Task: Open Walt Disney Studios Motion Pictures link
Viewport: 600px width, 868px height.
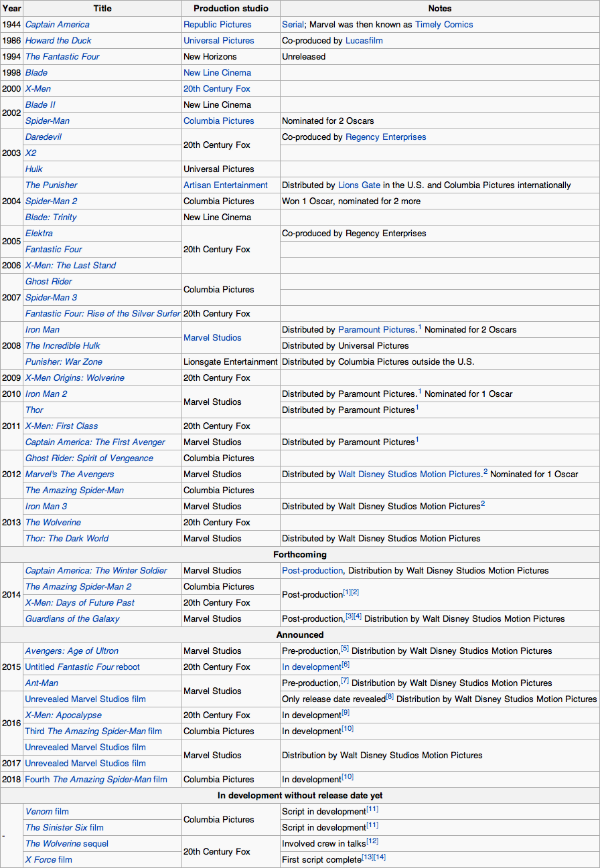Action: click(409, 474)
